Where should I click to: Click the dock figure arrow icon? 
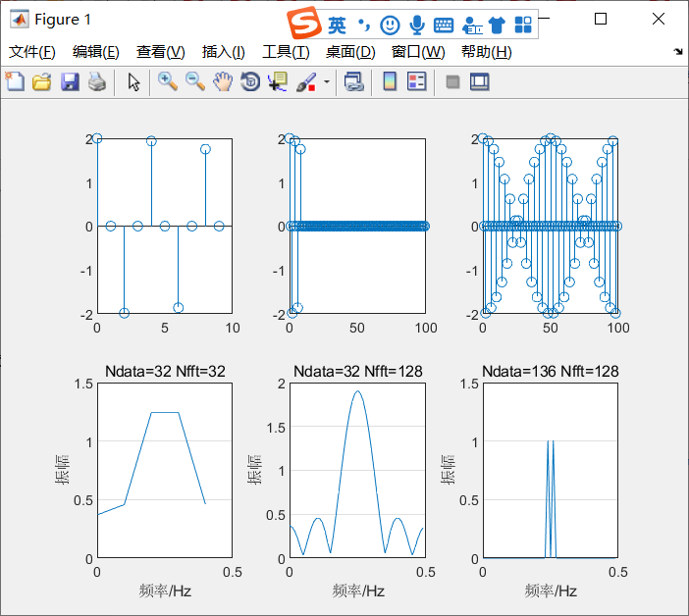click(x=678, y=52)
